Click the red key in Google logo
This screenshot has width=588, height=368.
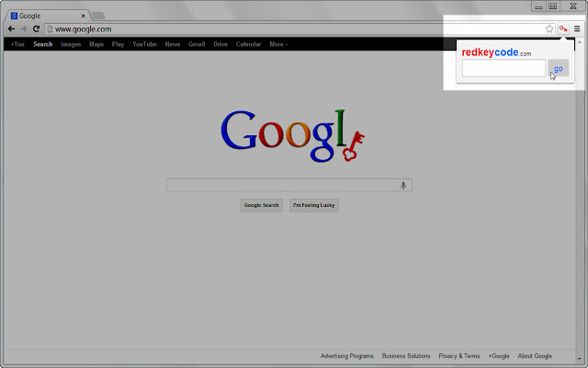click(x=353, y=146)
